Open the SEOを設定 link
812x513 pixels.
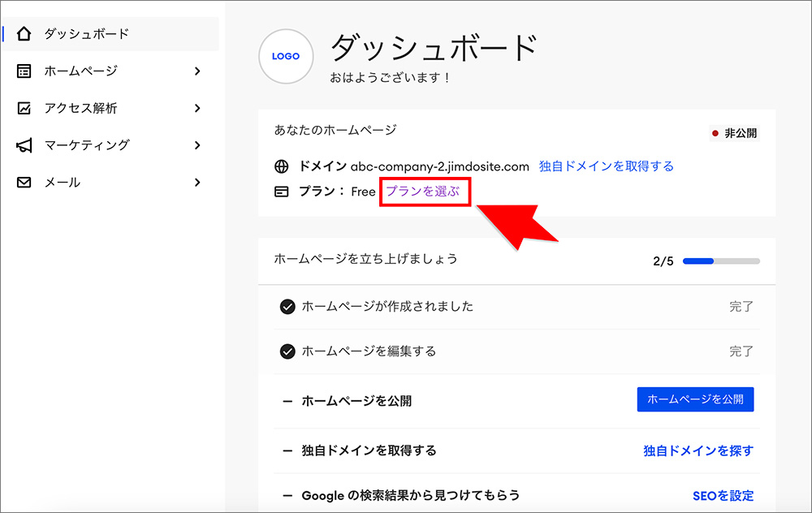coord(723,496)
